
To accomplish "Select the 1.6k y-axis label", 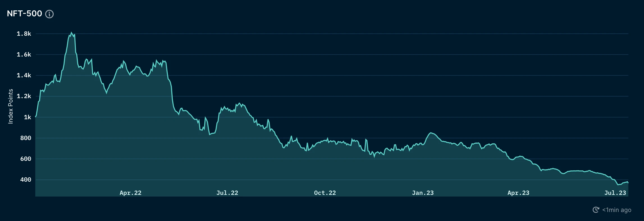I will [x=24, y=55].
